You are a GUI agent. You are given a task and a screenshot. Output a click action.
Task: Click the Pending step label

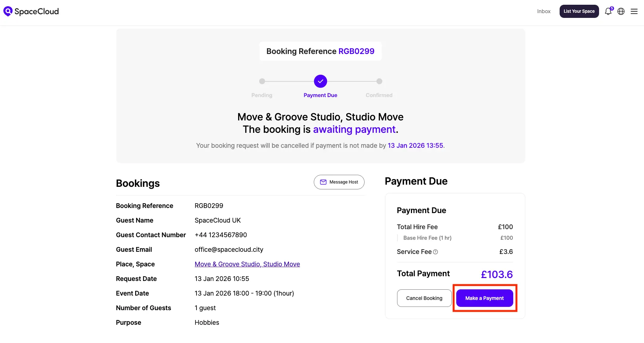(x=262, y=95)
